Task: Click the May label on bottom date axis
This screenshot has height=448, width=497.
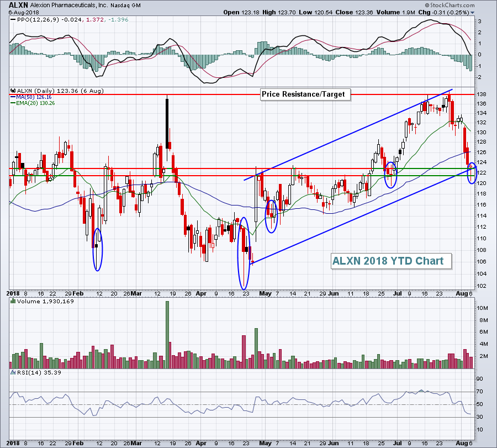Action: (x=265, y=443)
